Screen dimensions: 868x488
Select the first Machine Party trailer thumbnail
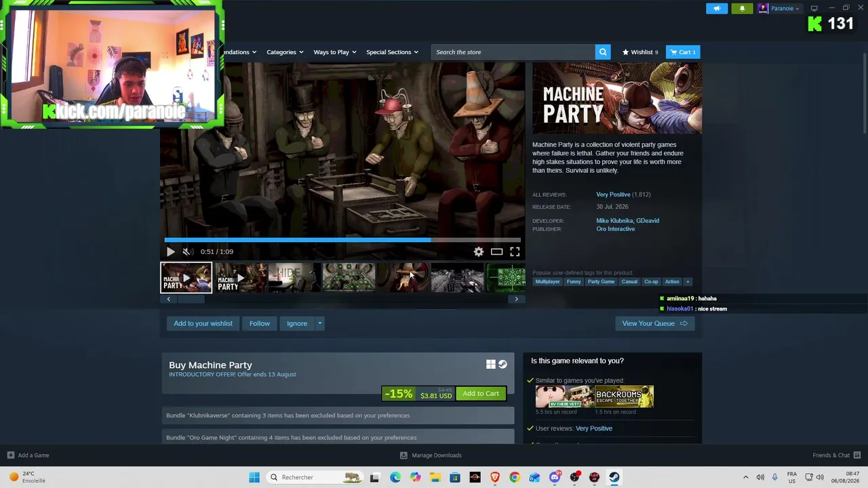[x=186, y=278]
